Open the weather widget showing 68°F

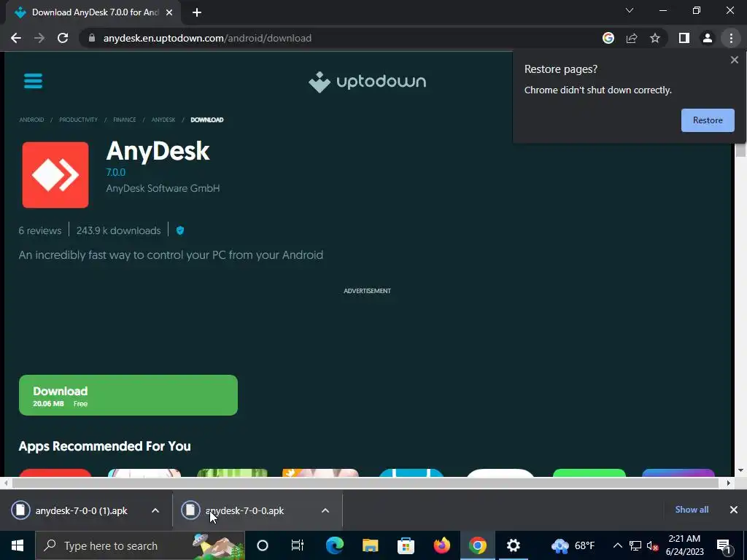click(x=573, y=545)
